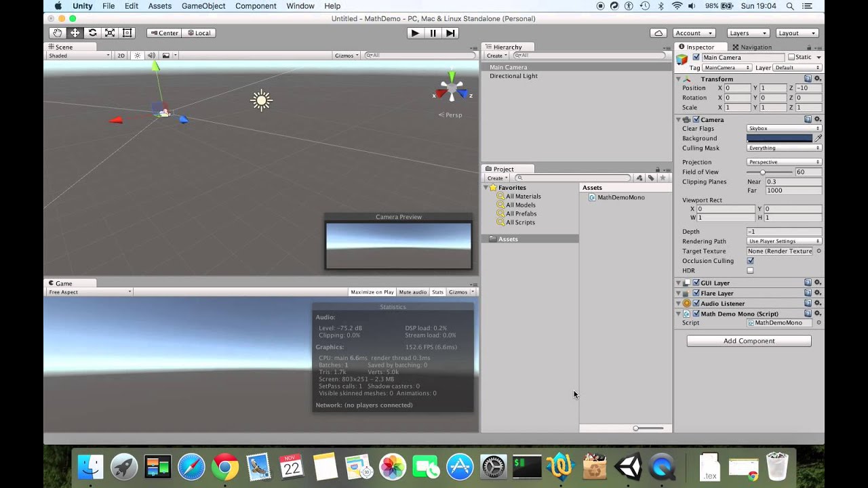
Task: Enable the Static checkbox
Action: click(x=790, y=58)
